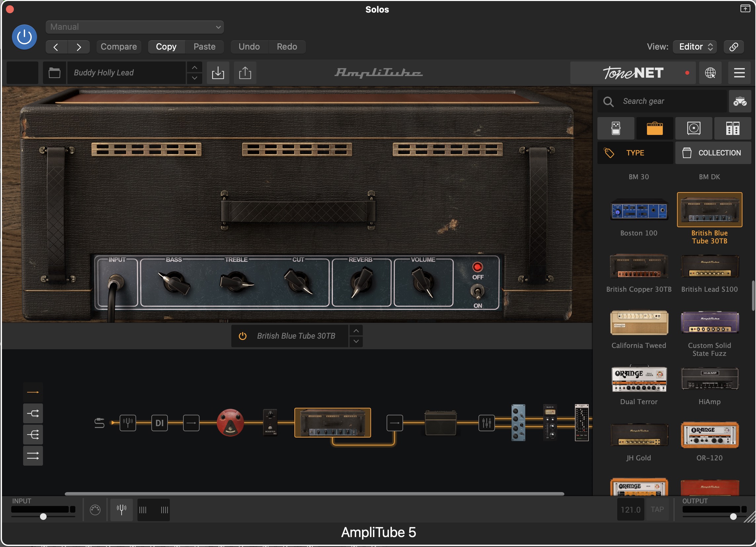Step preset down next to Buddy Holly Lead
This screenshot has width=756, height=547.
coord(194,78)
